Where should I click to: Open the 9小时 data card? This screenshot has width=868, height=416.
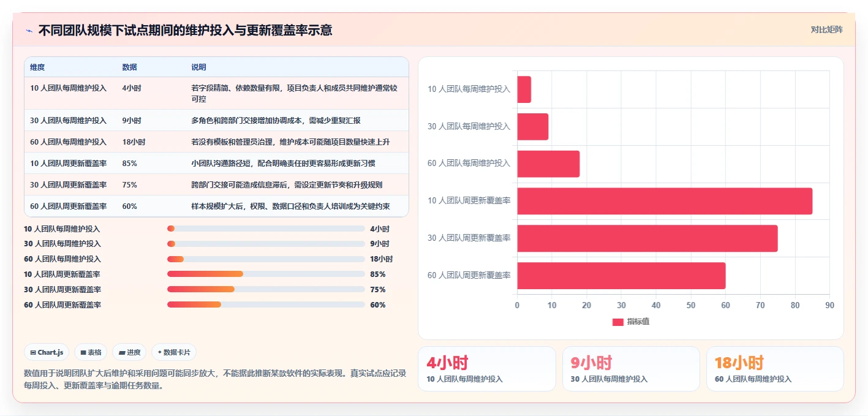pos(631,369)
